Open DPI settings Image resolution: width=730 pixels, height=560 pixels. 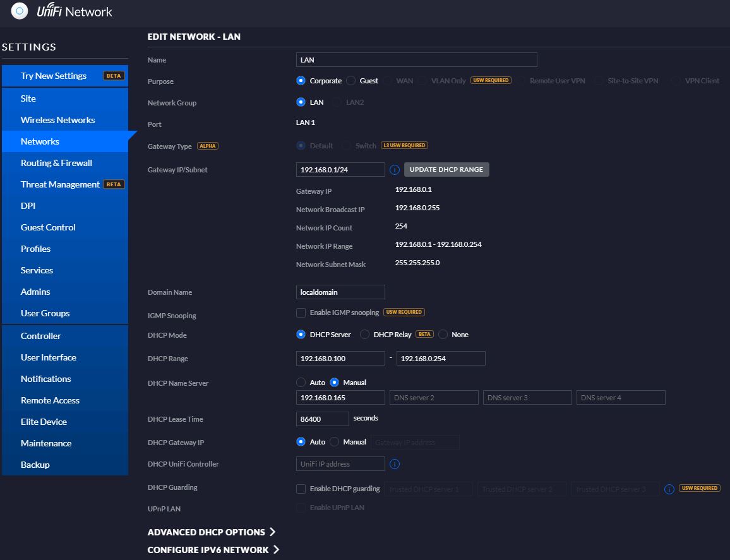point(65,206)
